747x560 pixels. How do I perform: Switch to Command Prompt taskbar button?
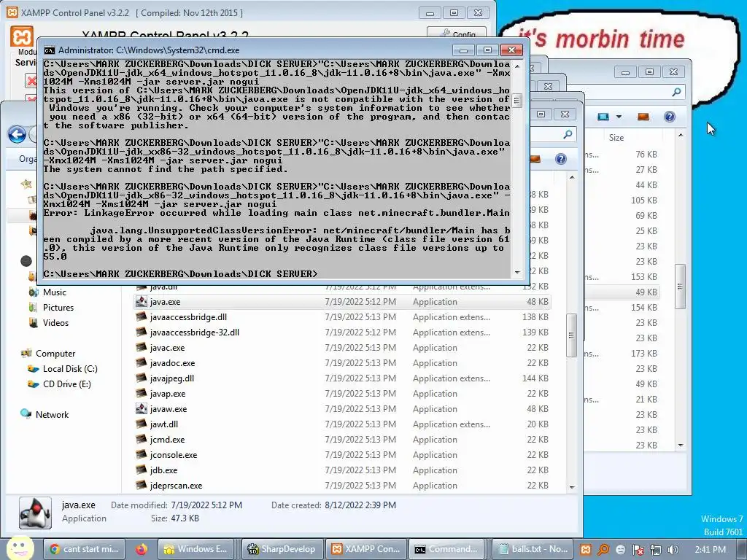[x=447, y=549]
